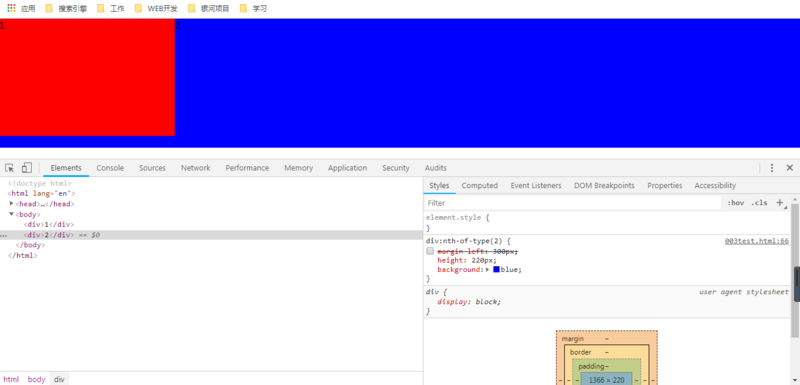Open the Performance tab
800x385 pixels.
247,168
